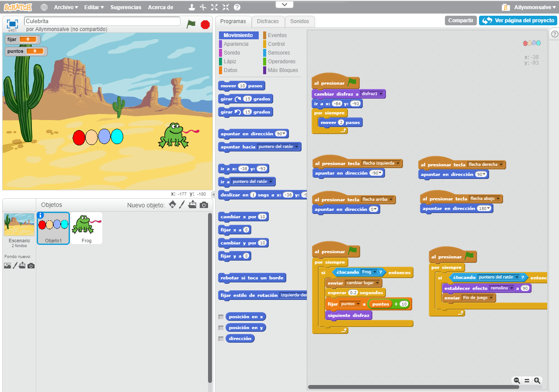
Task: Open Ver página del proyecto
Action: 518,20
